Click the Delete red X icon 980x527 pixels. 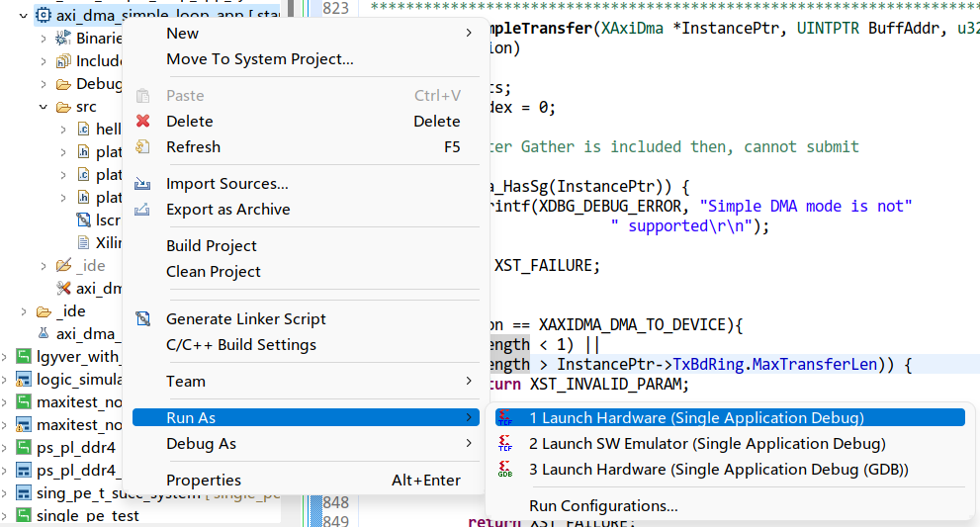pos(143,121)
